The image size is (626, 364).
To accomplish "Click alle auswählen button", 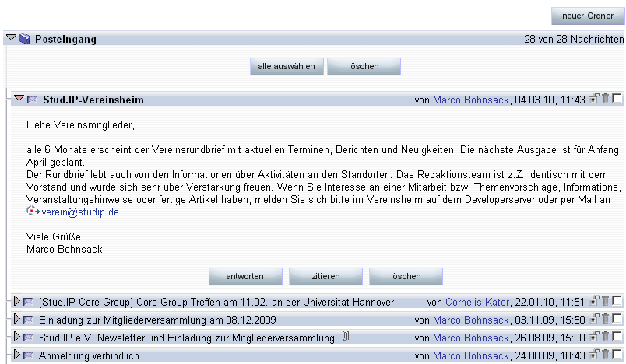I will point(287,67).
